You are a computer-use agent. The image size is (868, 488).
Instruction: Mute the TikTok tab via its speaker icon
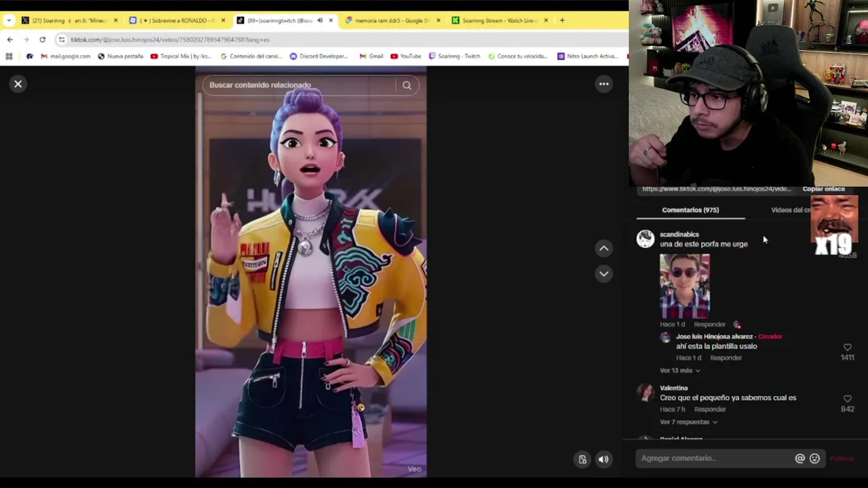click(319, 20)
